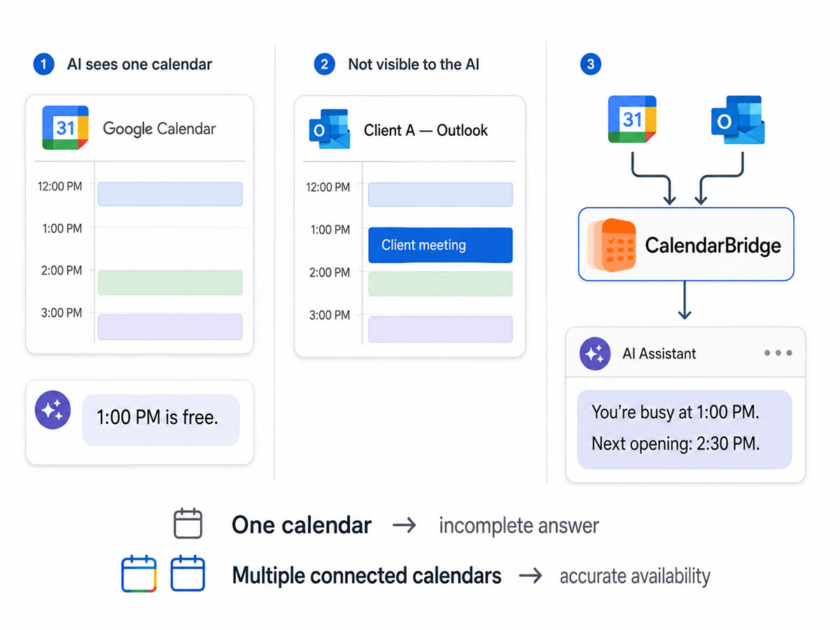Open the three-dot menu on AI Assistant

click(x=778, y=353)
